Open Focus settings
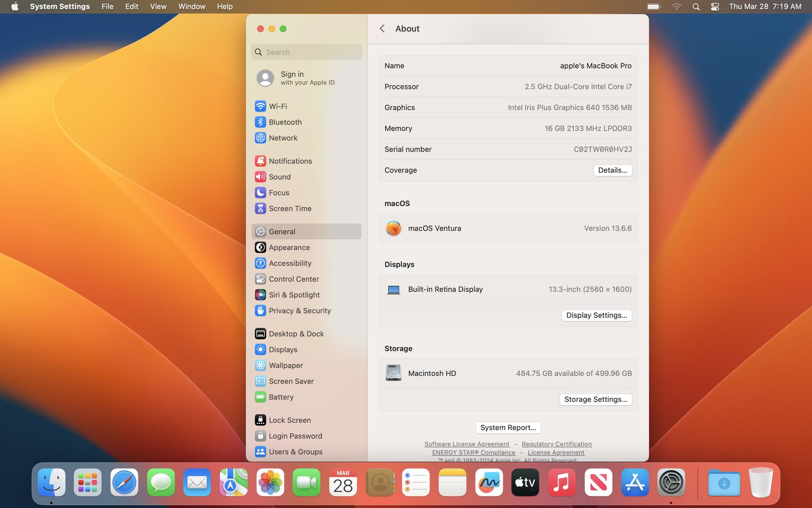 click(x=306, y=193)
